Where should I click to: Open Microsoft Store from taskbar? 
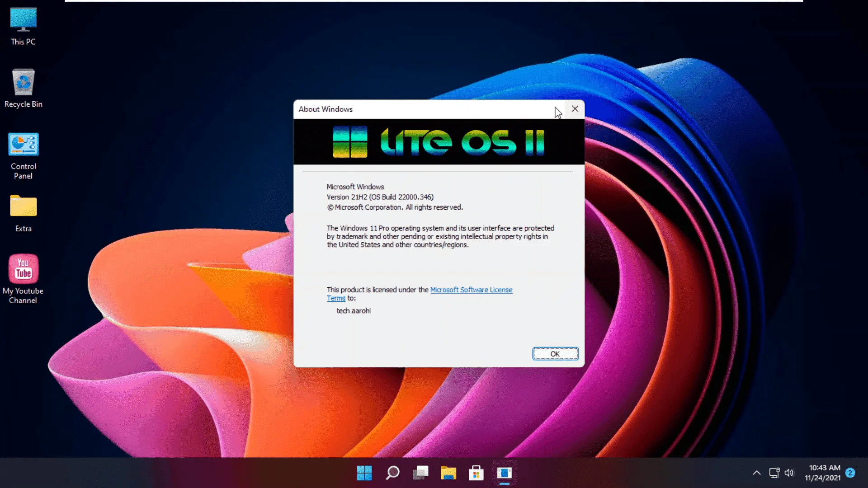(476, 473)
